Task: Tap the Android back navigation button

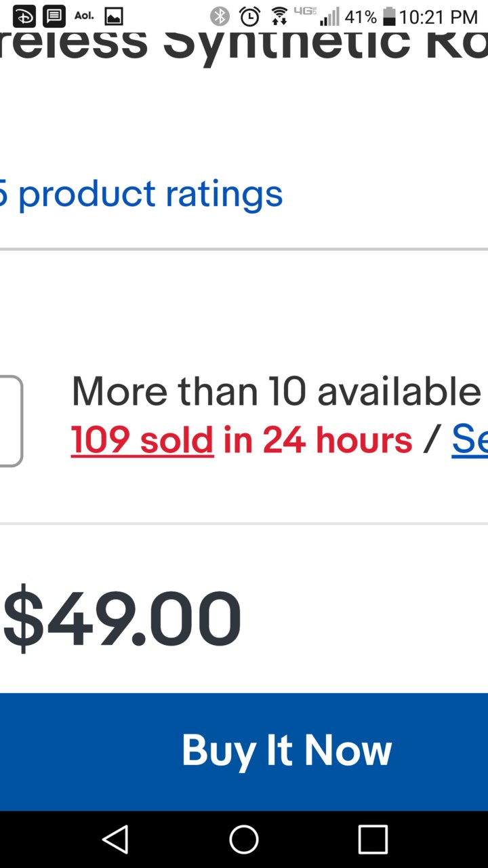Action: tap(115, 840)
